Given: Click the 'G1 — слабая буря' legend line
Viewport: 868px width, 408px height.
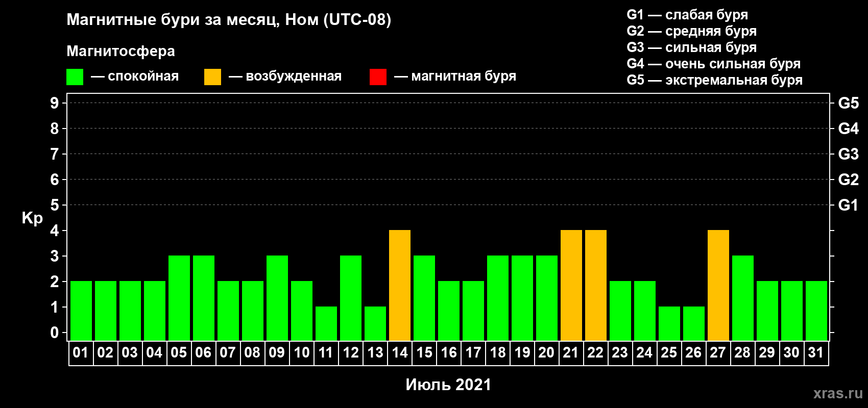Looking at the screenshot, I should click(x=687, y=15).
